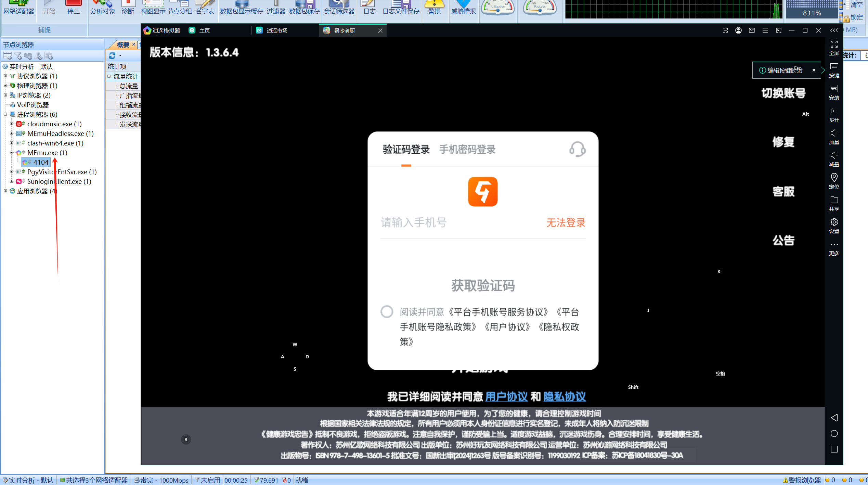Click the 停止 (stop capture) toolbar icon

point(73,7)
